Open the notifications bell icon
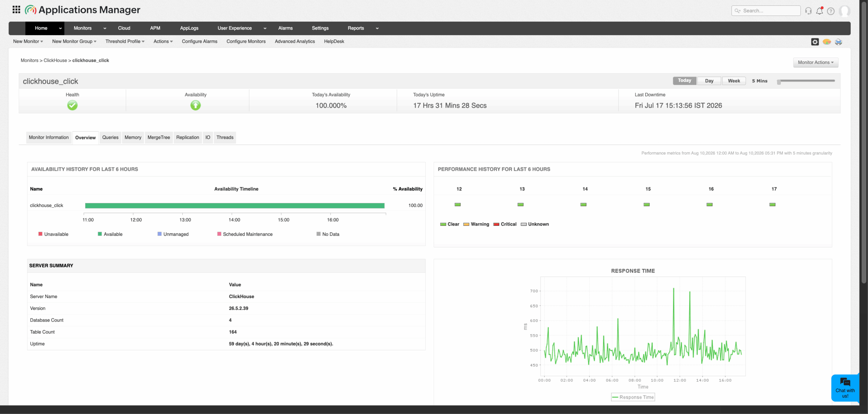Screen dimensions: 868x414 click(820, 11)
